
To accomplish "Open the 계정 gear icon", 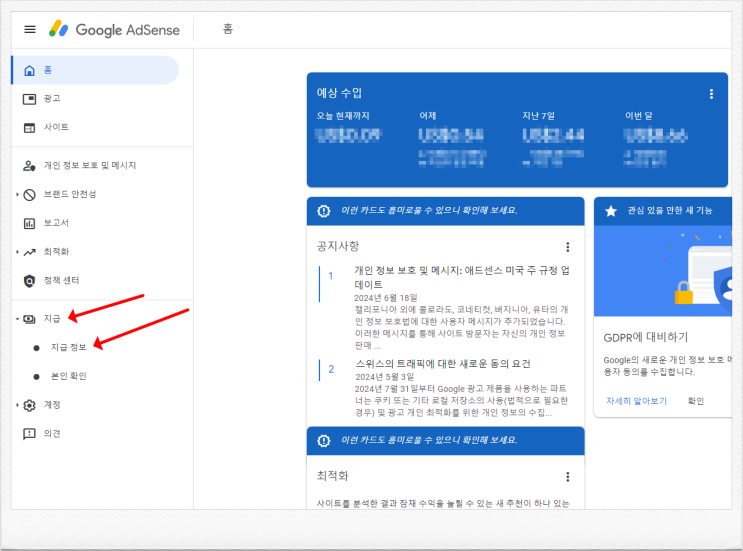I will tap(29, 405).
